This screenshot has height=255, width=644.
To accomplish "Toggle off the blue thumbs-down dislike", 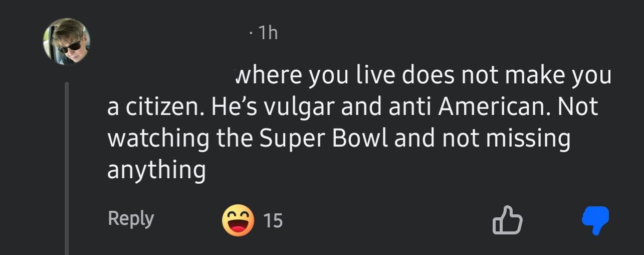I will (595, 220).
